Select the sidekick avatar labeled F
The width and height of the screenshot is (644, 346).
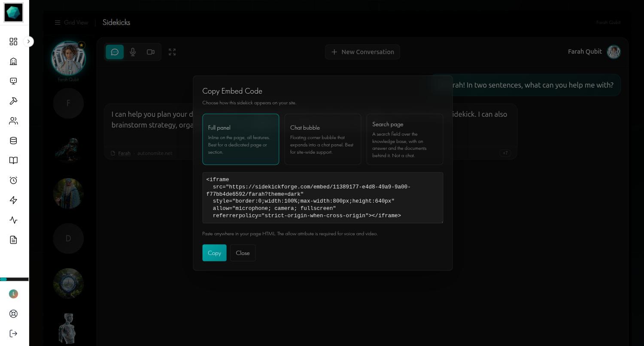[x=68, y=103]
